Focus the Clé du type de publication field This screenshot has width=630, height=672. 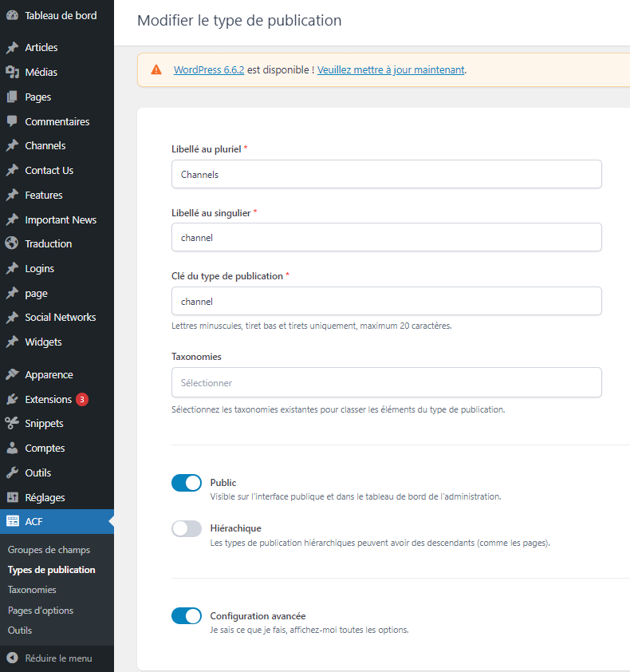click(x=386, y=302)
